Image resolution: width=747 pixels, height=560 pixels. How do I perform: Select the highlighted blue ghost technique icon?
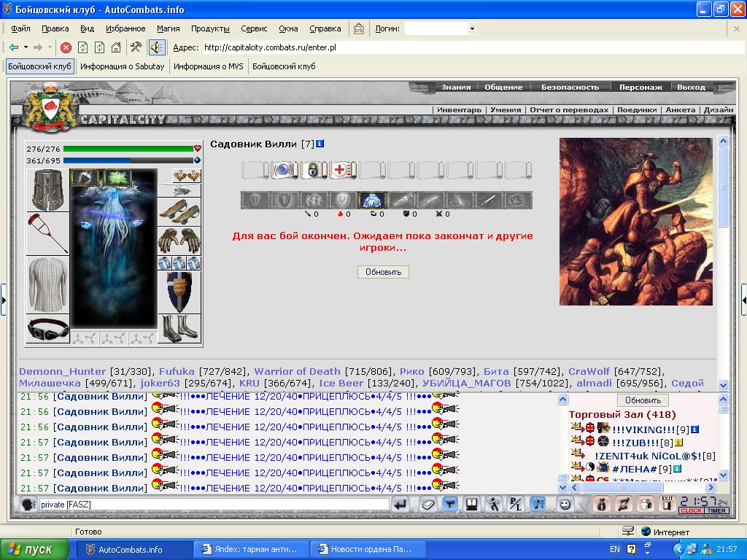coord(371,200)
